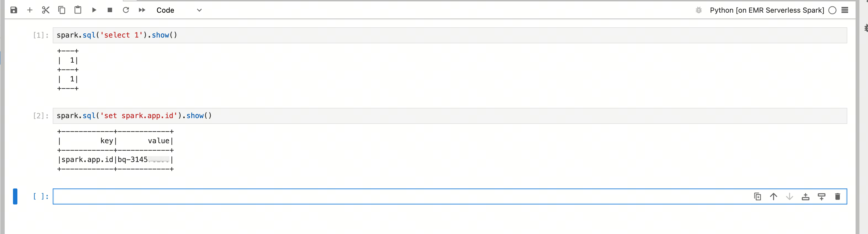
Task: Click into the empty code cell input
Action: point(371,197)
